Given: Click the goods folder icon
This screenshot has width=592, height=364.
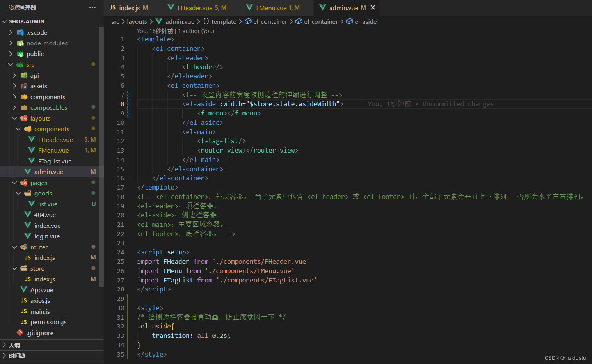Looking at the screenshot, I should pos(28,194).
